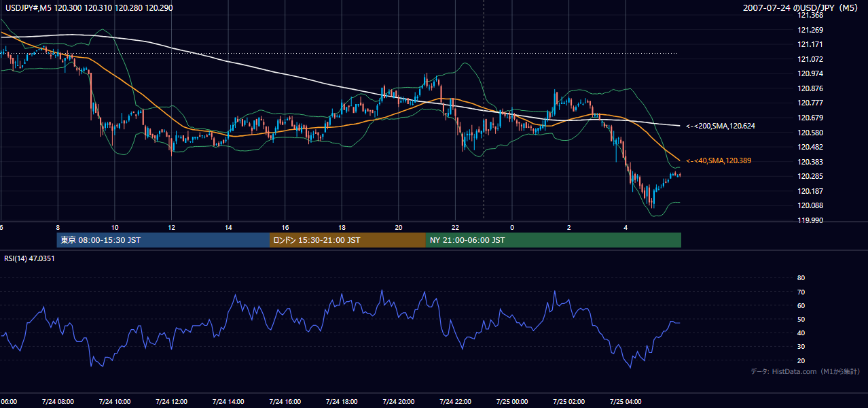The height and width of the screenshot is (408, 868).
Task: Click price axis label 121.171
Action: [809, 44]
